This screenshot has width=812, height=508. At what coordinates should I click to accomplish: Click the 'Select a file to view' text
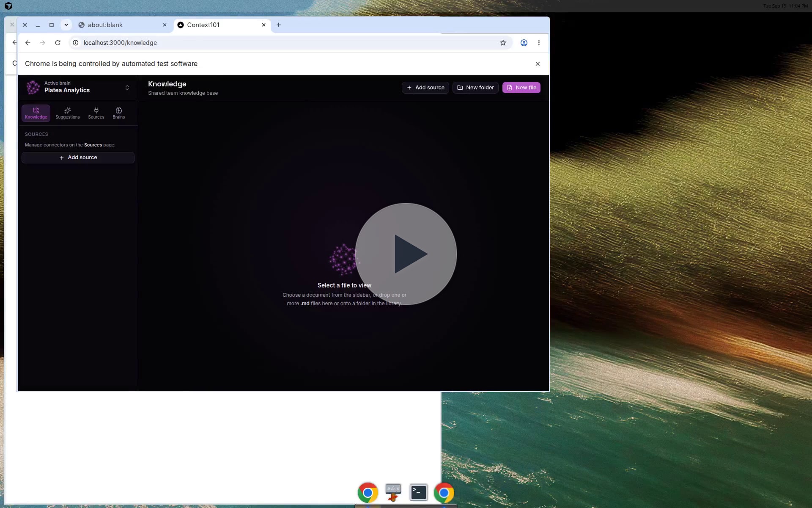[x=344, y=285]
